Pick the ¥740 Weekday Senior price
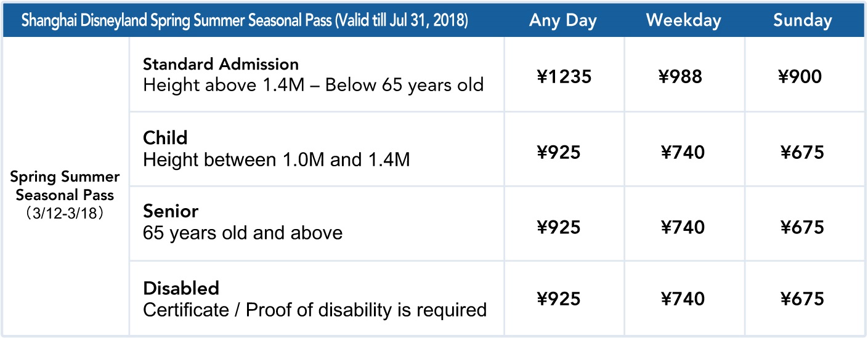This screenshot has width=868, height=338. [683, 227]
